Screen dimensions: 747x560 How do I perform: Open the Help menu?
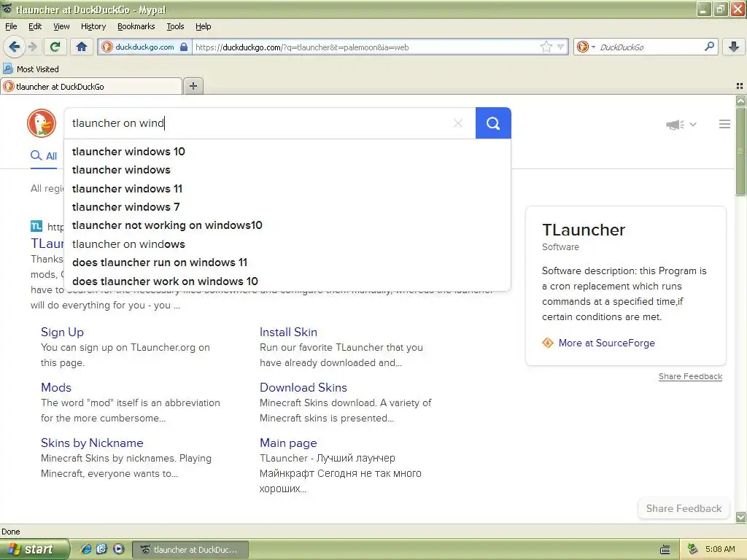(203, 26)
